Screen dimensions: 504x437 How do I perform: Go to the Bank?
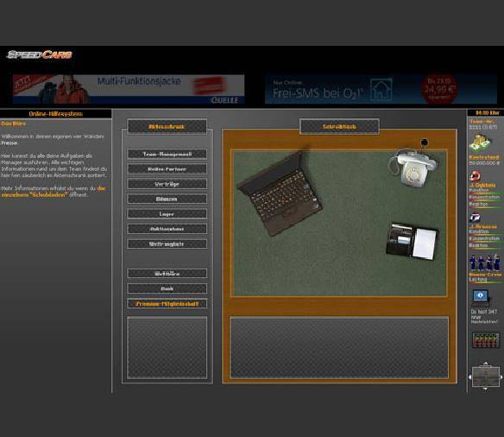(x=167, y=288)
